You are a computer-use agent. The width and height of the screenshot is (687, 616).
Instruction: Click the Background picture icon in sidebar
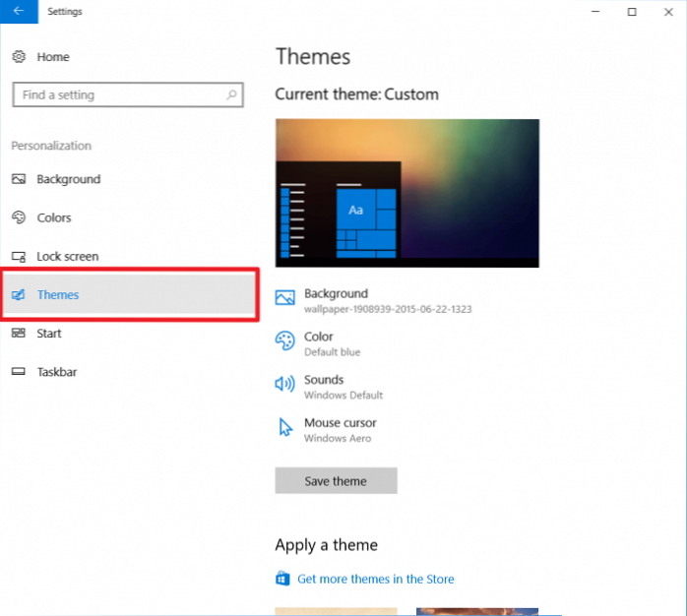pyautogui.click(x=19, y=179)
